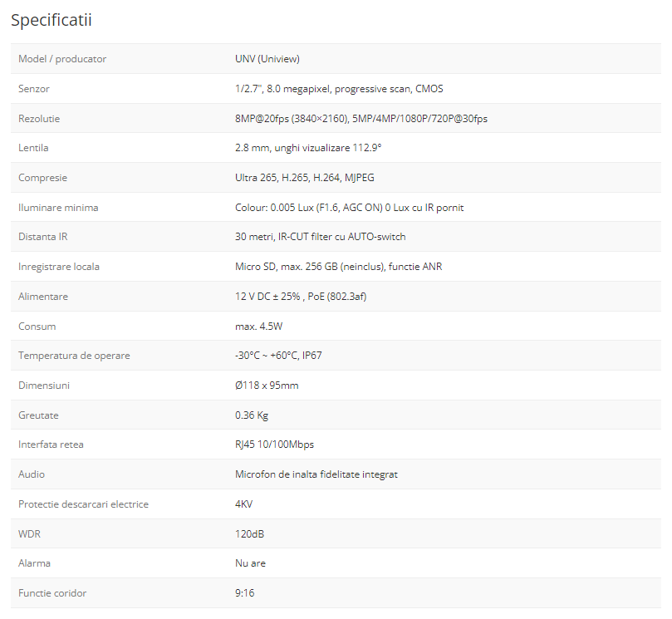The height and width of the screenshot is (619, 672).
Task: Select the 8.0 megapixel sensor description
Action: [339, 89]
